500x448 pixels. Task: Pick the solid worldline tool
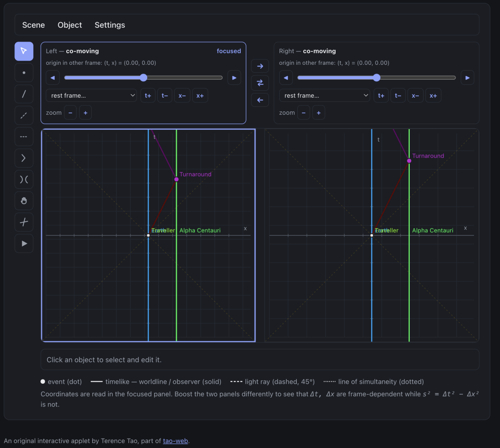[x=24, y=94]
